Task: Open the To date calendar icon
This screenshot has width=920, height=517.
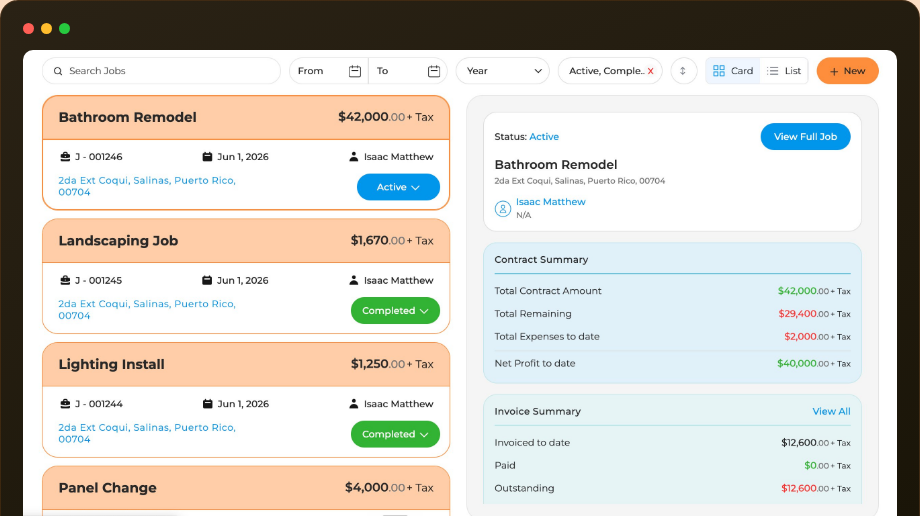Action: [x=434, y=71]
